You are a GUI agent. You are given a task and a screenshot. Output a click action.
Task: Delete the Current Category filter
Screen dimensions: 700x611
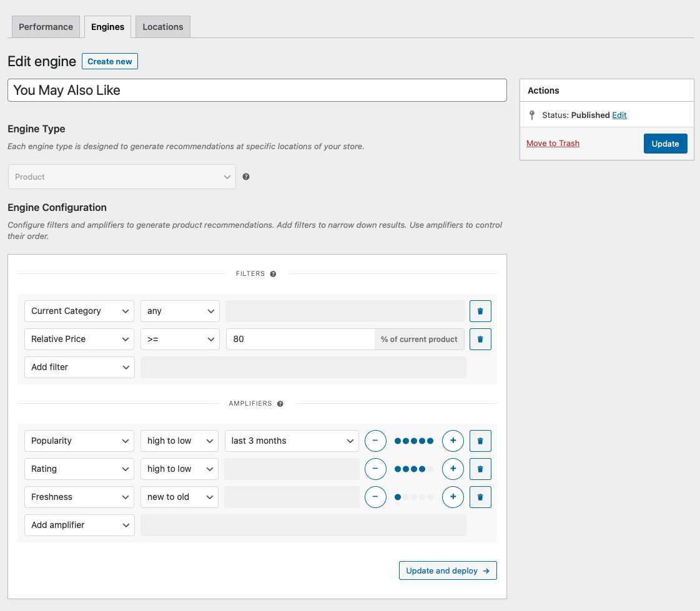click(x=480, y=311)
